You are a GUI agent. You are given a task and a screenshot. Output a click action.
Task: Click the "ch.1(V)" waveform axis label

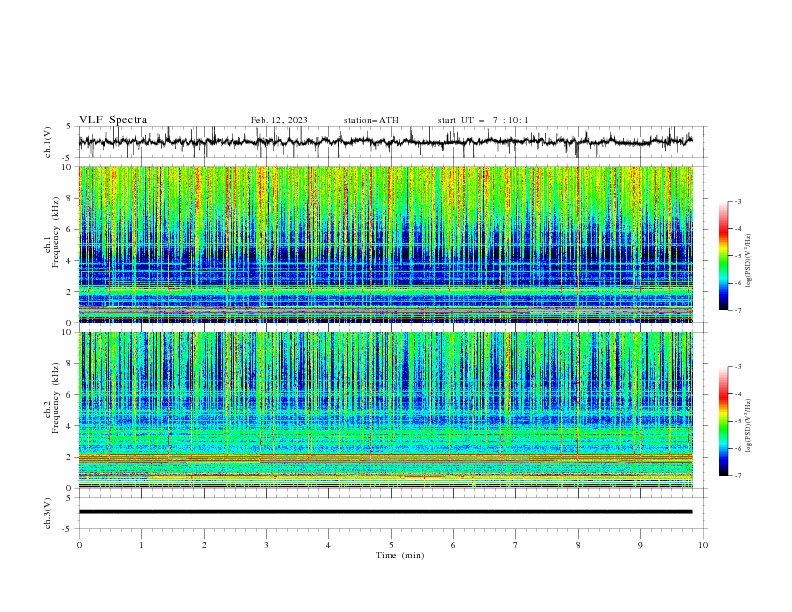[x=48, y=142]
